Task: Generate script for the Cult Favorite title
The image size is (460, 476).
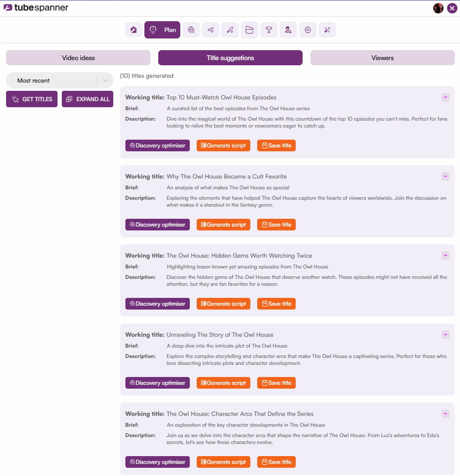Action: pyautogui.click(x=224, y=225)
